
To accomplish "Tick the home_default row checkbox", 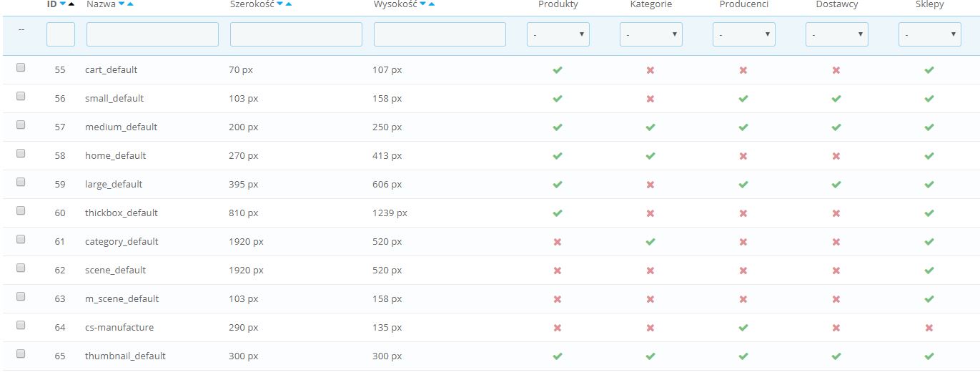I will 21,153.
